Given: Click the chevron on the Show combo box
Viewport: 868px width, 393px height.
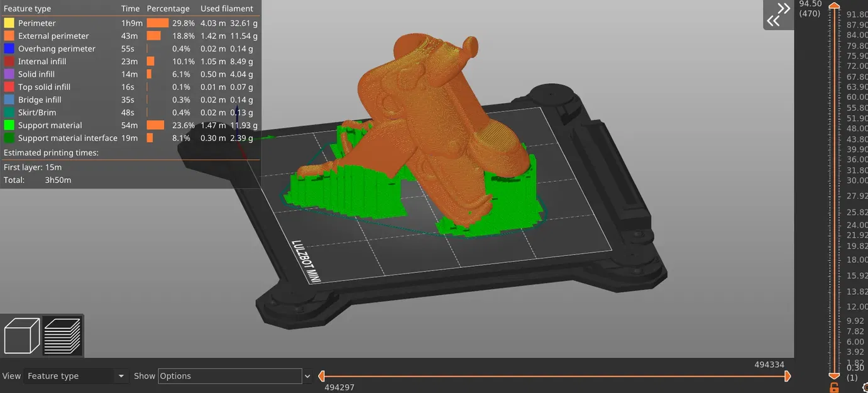Looking at the screenshot, I should pos(307,375).
